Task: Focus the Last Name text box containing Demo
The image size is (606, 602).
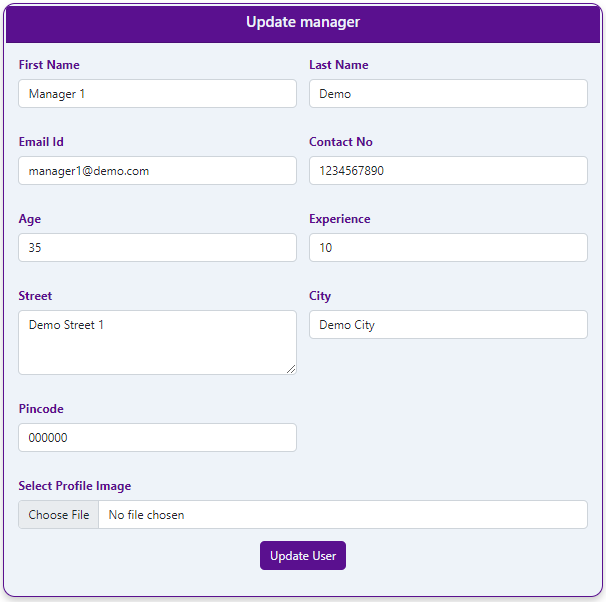Action: coord(448,94)
